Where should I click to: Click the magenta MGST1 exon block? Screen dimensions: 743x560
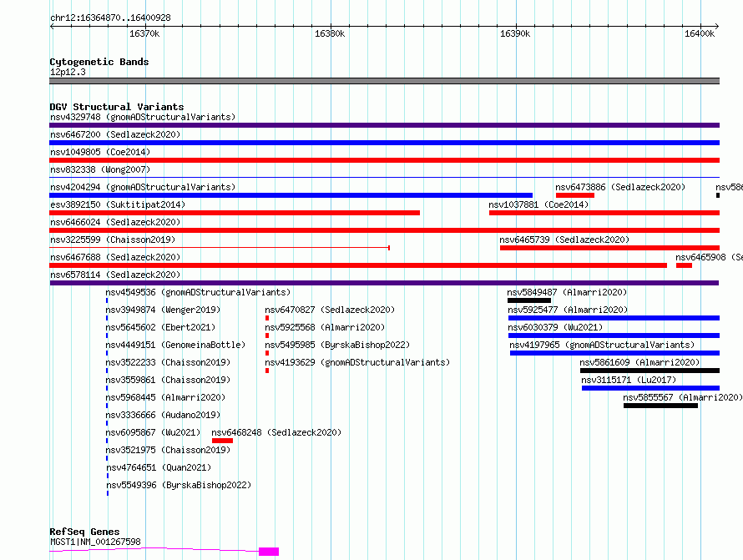point(269,552)
